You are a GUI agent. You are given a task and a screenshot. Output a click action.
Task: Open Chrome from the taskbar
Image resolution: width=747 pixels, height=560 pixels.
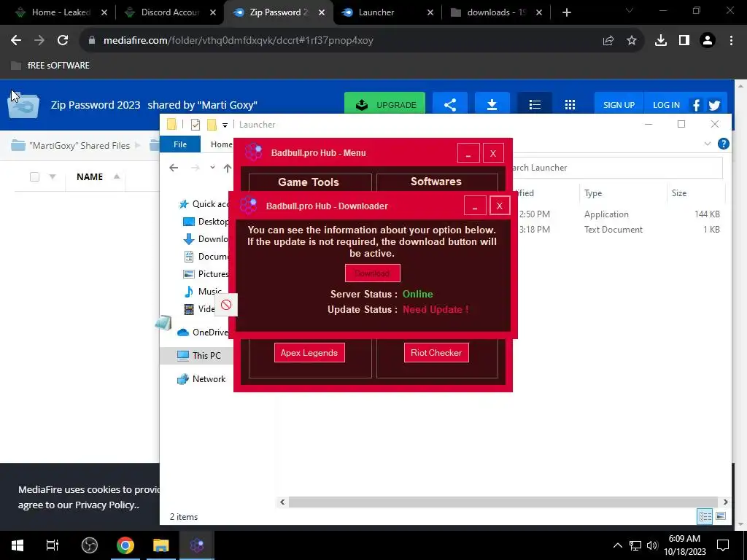pos(125,545)
